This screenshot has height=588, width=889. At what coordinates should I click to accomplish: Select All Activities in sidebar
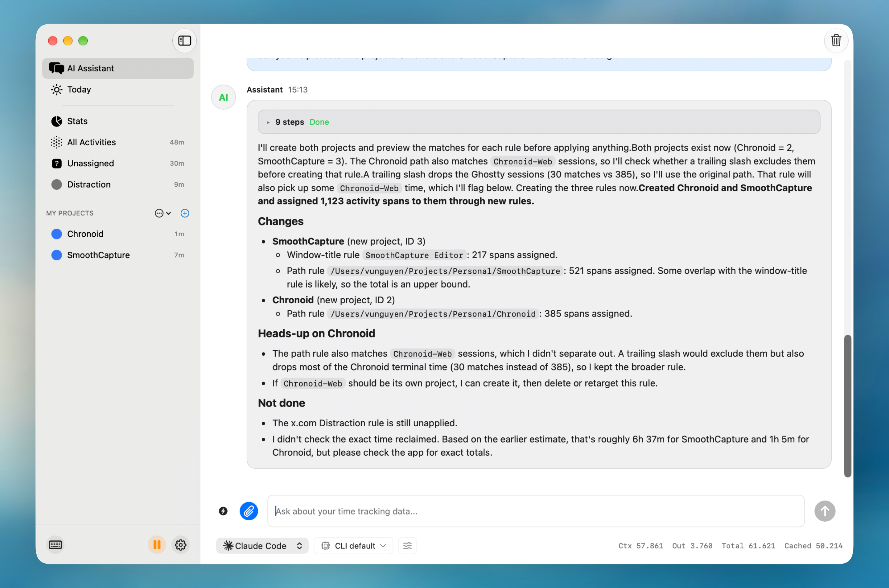(118, 142)
